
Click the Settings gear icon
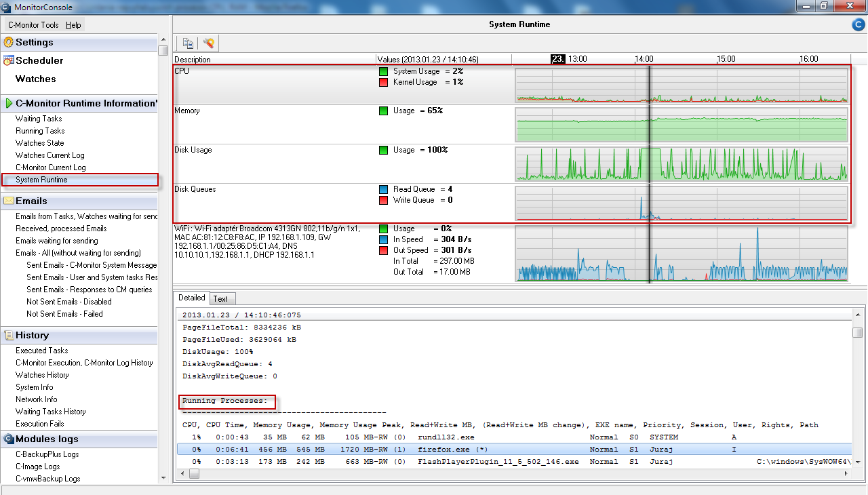[x=9, y=42]
